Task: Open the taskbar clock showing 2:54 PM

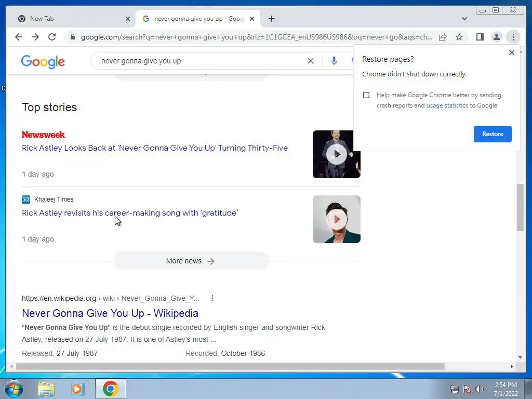Action: 506,389
